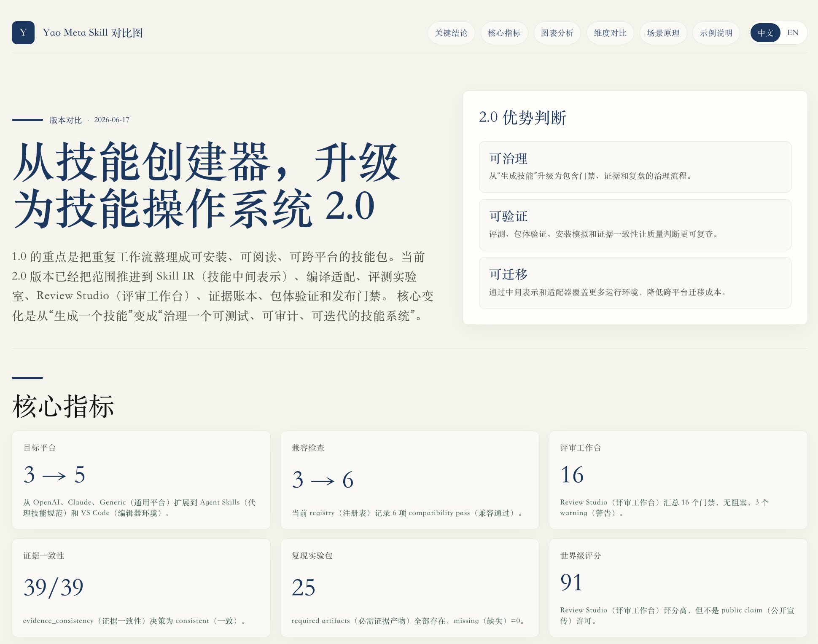Open 场景原理 navigation pill
This screenshot has width=818, height=644.
coord(663,33)
